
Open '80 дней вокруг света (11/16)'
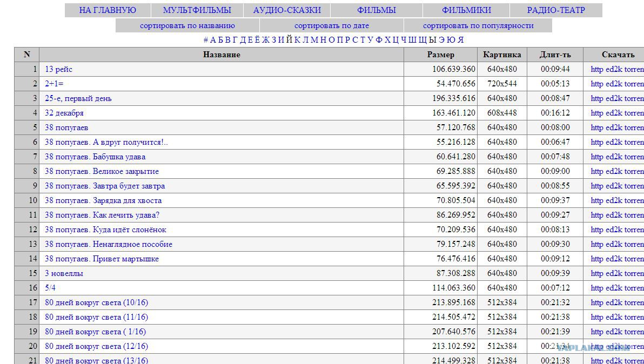coord(97,317)
